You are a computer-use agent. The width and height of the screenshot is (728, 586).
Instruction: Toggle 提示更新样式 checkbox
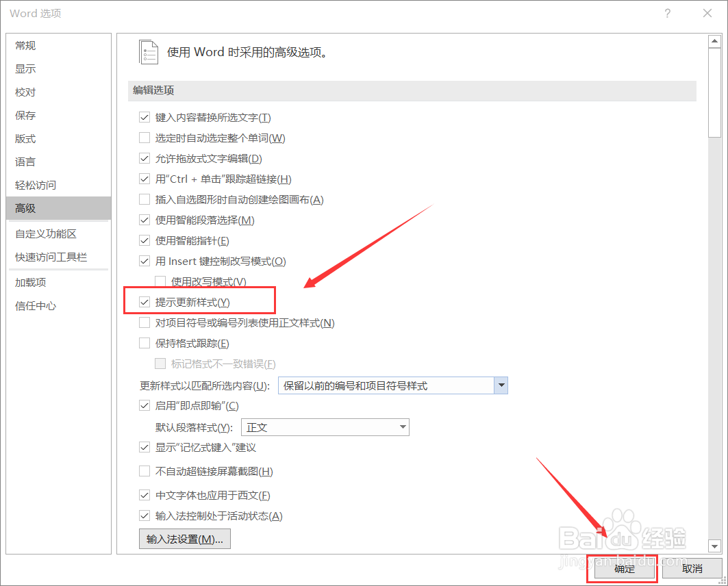145,302
